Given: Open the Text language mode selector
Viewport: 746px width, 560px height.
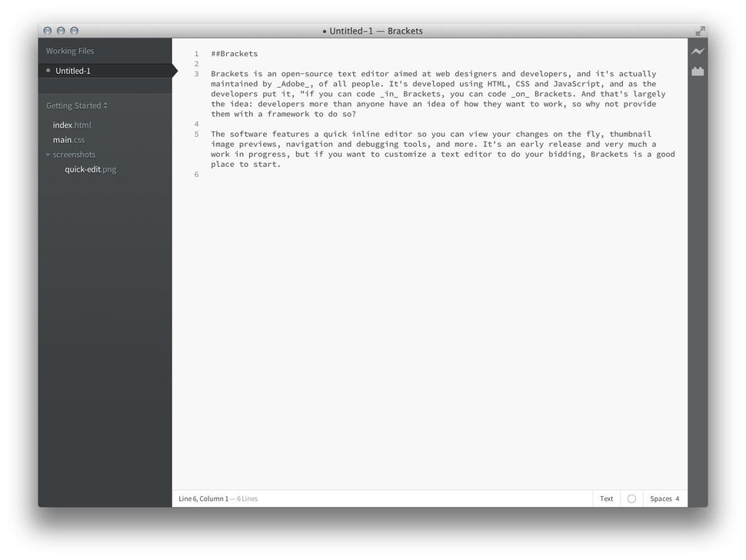Looking at the screenshot, I should [x=606, y=498].
